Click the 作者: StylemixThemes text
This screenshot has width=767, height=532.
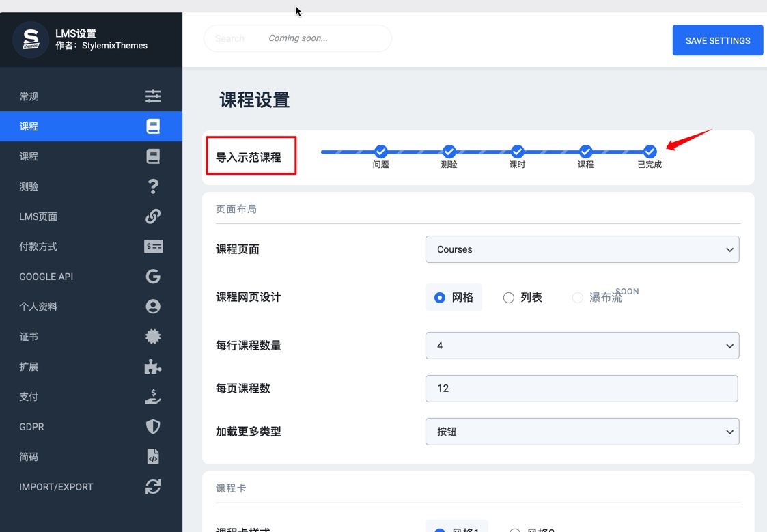[x=101, y=46]
